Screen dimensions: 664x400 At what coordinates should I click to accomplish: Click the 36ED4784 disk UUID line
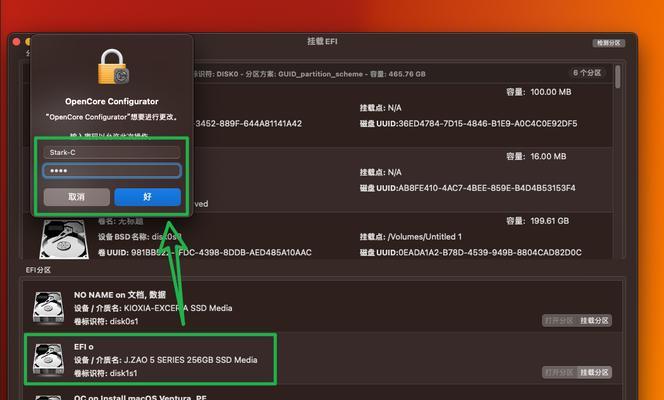[x=468, y=124]
